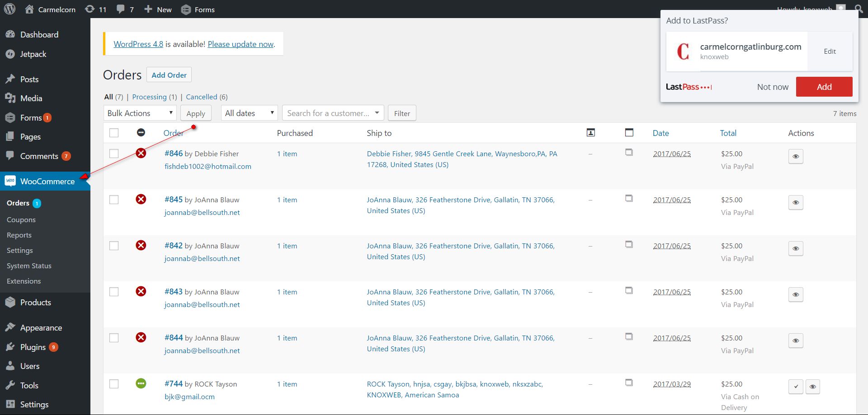The height and width of the screenshot is (415, 868).
Task: Click the order notes icon for order #843
Action: point(629,290)
